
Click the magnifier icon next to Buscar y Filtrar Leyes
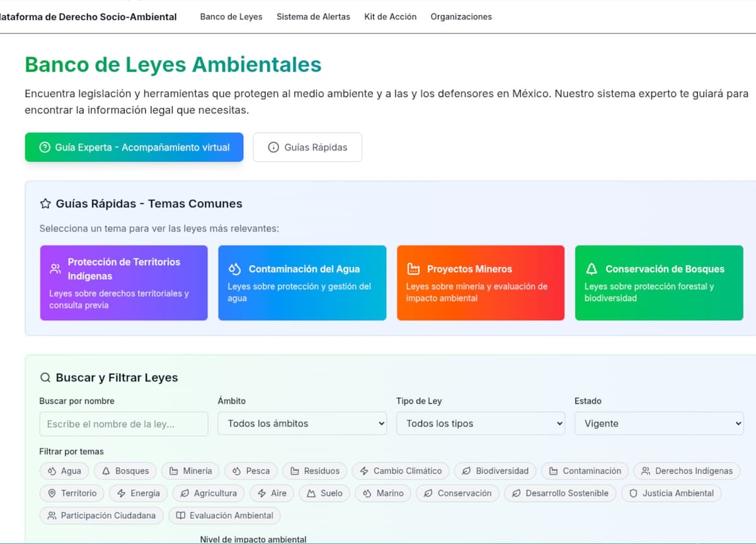tap(45, 378)
